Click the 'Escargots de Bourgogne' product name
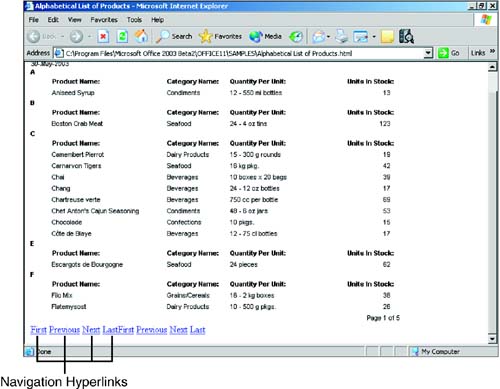This screenshot has width=500, height=389. pos(87,265)
